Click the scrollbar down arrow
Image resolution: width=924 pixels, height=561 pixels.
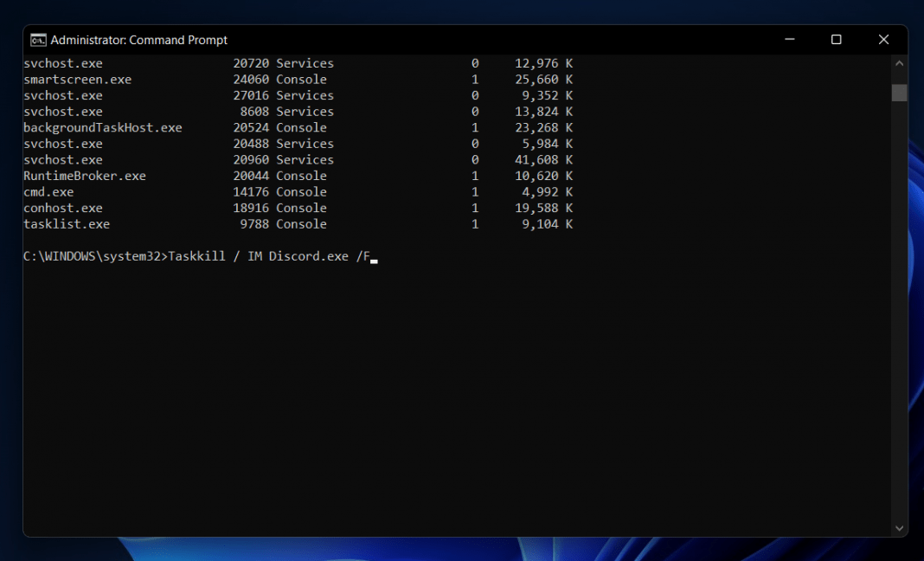(899, 527)
